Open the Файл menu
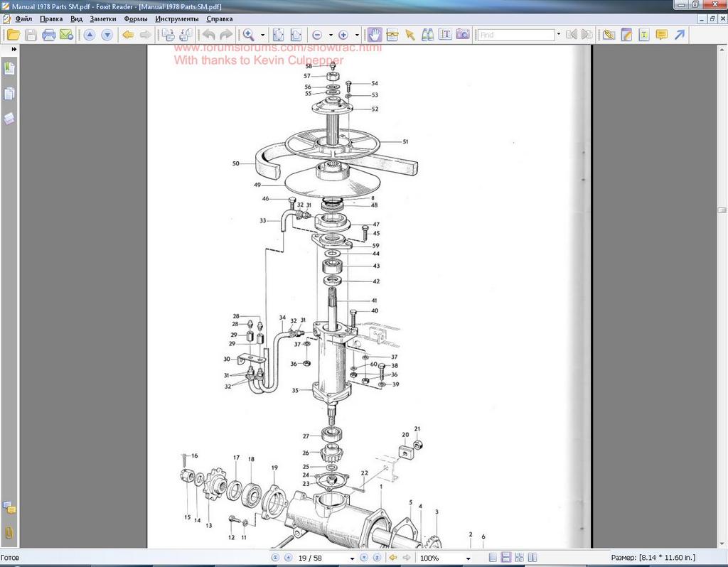This screenshot has width=728, height=567. coord(23,18)
